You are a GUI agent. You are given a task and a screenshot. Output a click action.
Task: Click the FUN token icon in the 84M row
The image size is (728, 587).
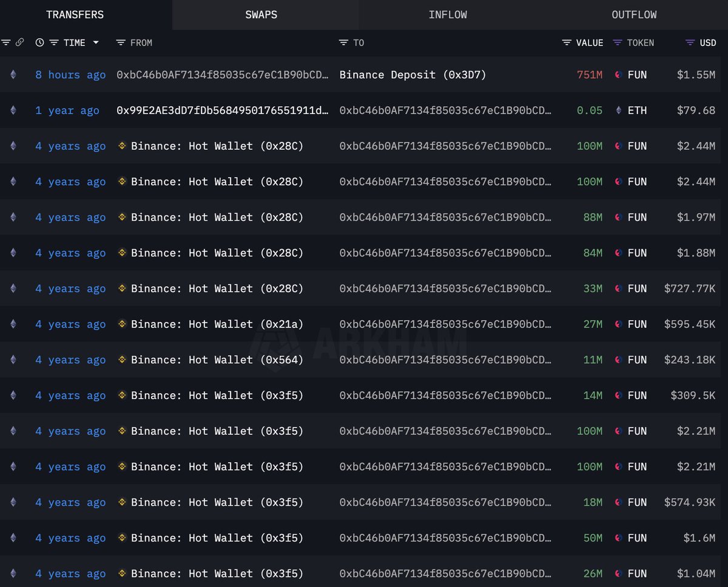618,253
